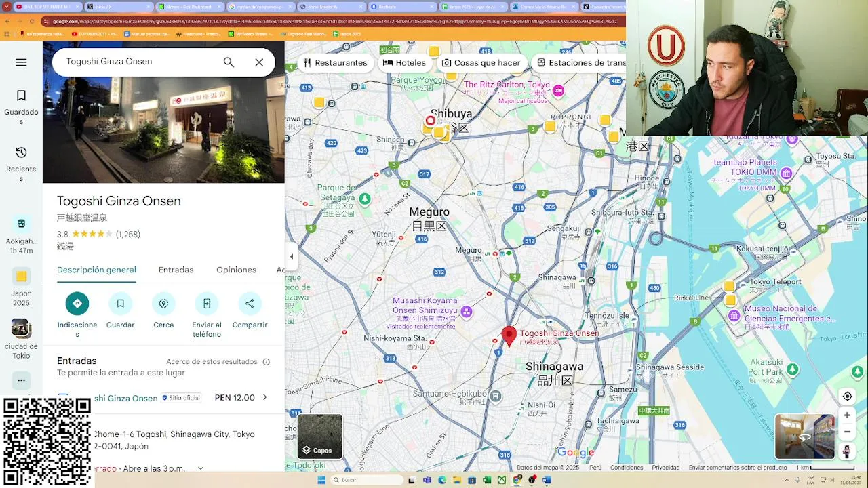Filter the map by Restaurantes
868x488 pixels.
[x=335, y=62]
